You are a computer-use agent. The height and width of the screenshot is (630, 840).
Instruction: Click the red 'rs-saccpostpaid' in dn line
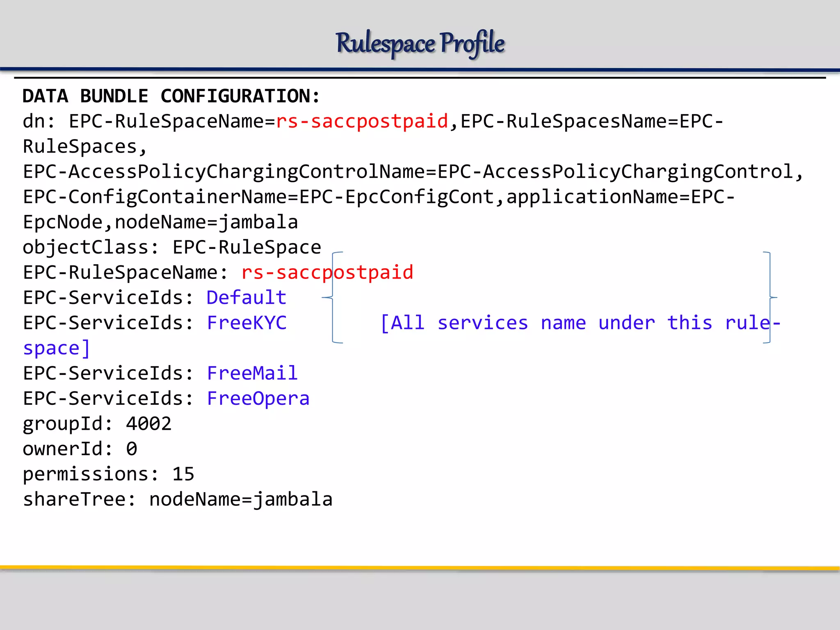(x=362, y=122)
